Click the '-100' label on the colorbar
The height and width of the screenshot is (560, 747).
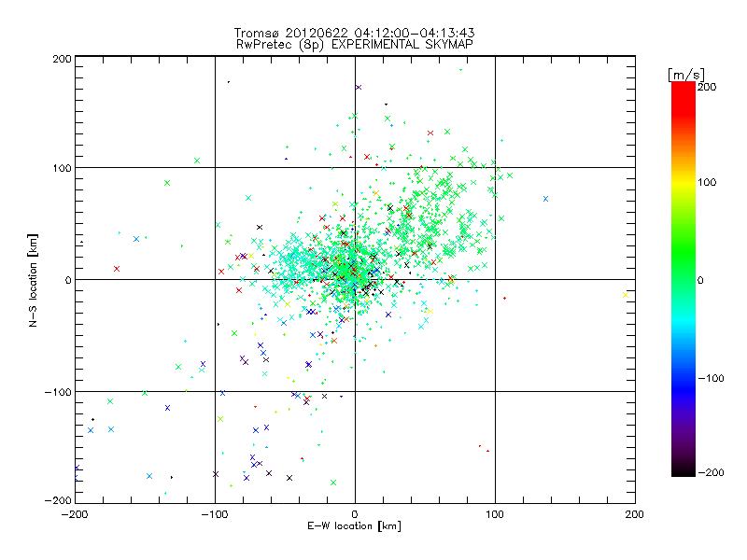[x=711, y=378]
